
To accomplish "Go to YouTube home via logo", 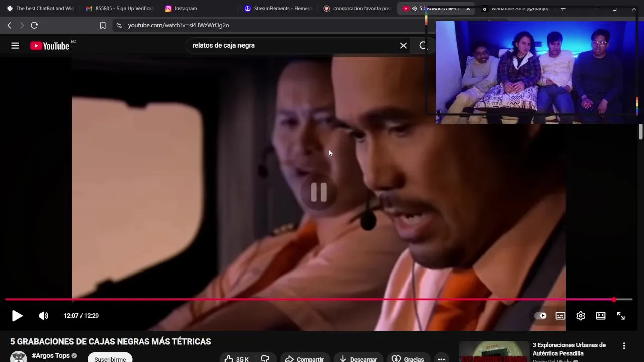I will click(49, 46).
